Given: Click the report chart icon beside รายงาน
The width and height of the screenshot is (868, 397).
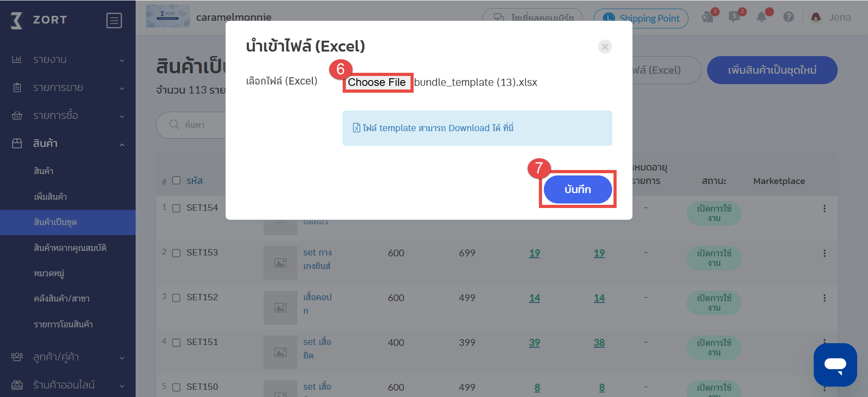Looking at the screenshot, I should pos(17,59).
